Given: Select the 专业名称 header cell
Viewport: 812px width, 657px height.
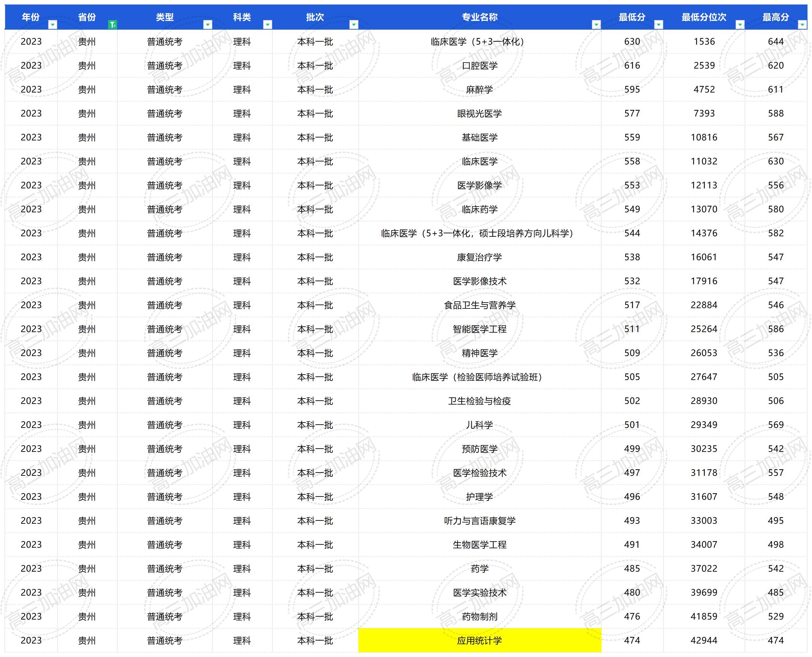Looking at the screenshot, I should (x=480, y=17).
